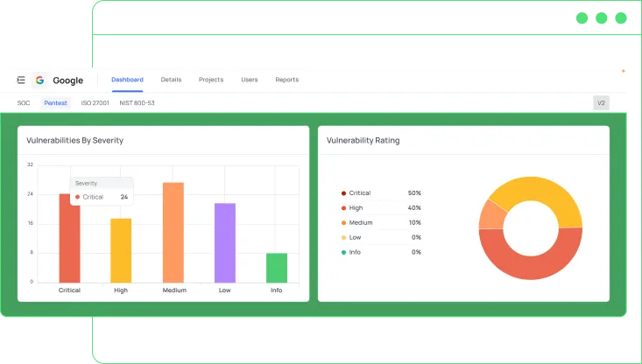The width and height of the screenshot is (642, 364).
Task: Select the Pentest filter chip
Action: [x=55, y=103]
